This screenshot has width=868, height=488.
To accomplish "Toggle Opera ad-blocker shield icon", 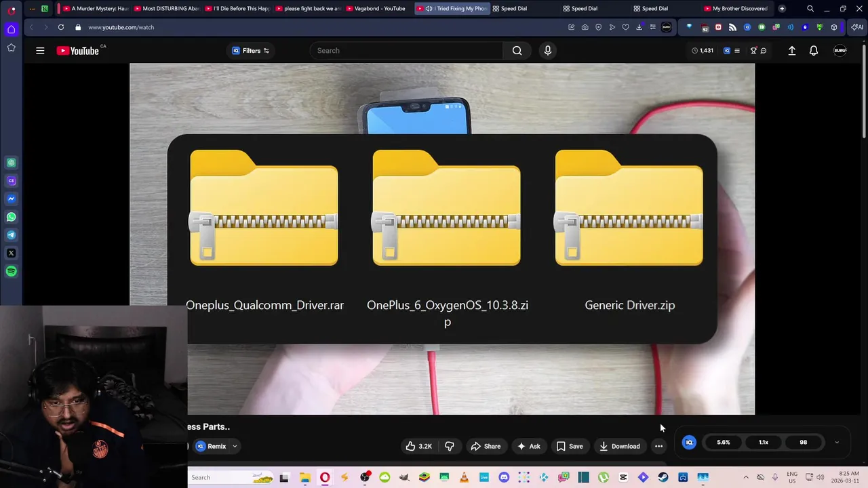I will [598, 27].
